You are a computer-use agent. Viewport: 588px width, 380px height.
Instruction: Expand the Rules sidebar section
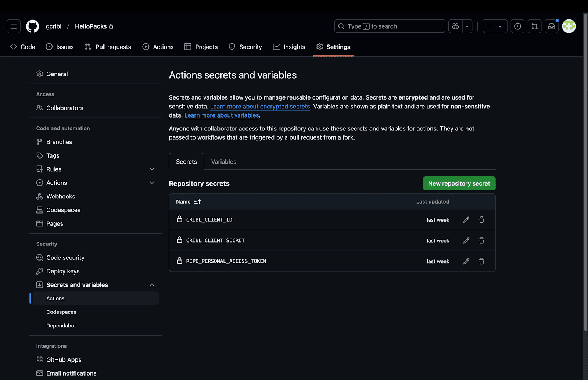(152, 169)
